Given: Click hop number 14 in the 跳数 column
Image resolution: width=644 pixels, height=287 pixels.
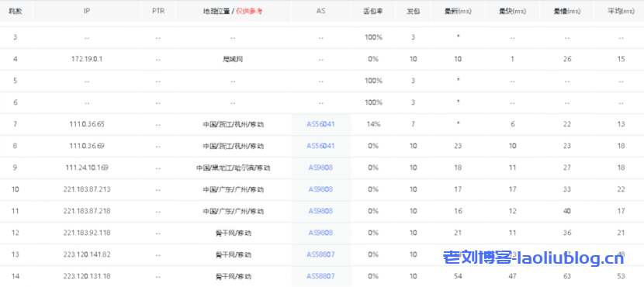Looking at the screenshot, I should (x=16, y=276).
